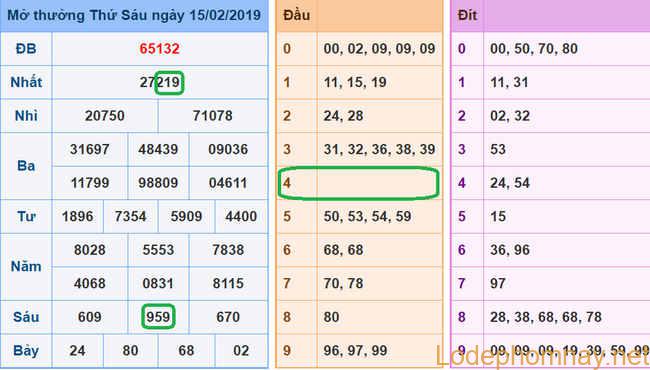Select 68 in the Bảy row

[x=186, y=351]
